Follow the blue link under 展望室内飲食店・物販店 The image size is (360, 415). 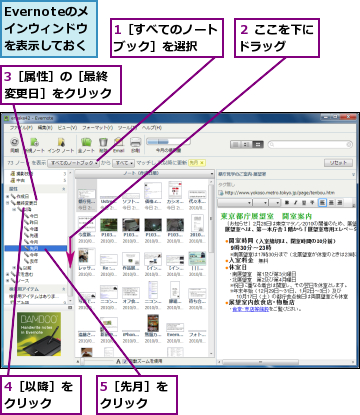(x=250, y=309)
